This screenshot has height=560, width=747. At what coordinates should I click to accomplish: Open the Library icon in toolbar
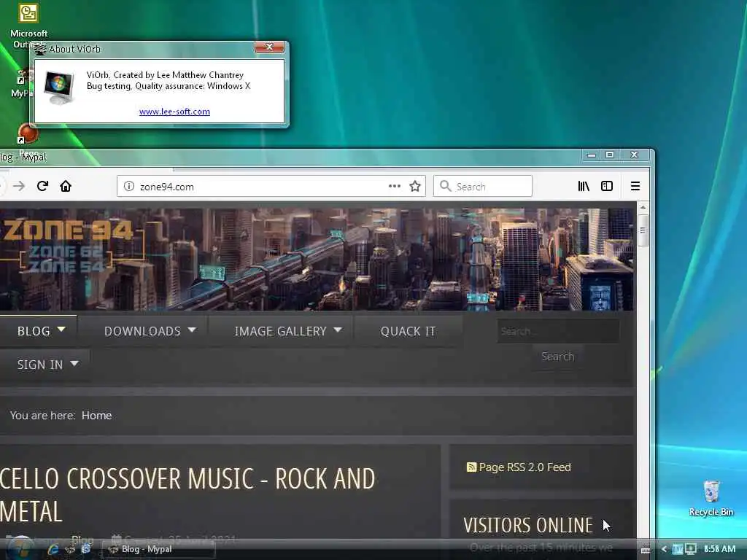pos(584,186)
